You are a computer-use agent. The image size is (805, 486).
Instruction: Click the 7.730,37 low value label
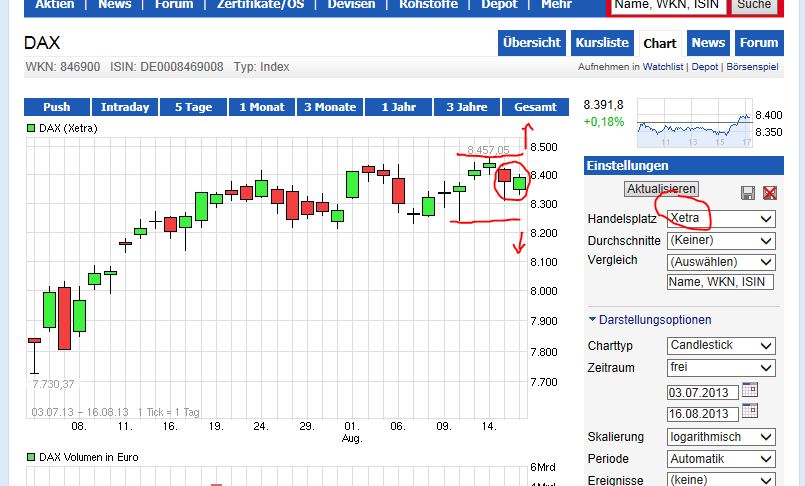pos(53,384)
